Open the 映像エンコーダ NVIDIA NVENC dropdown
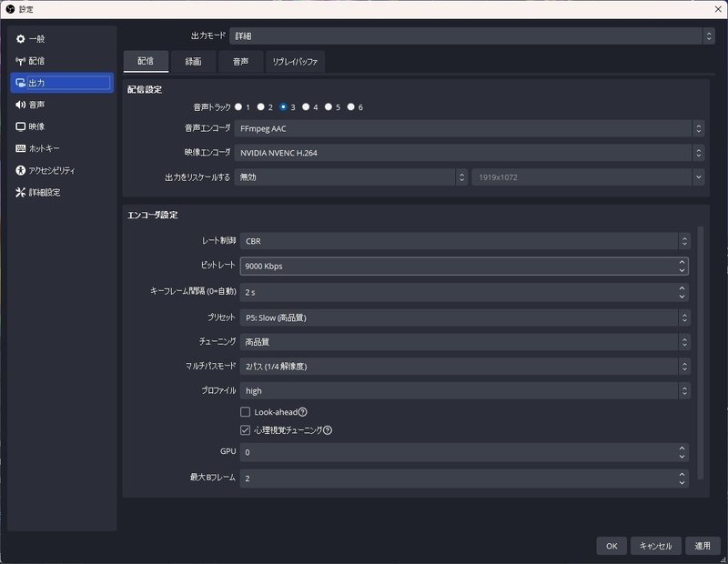The height and width of the screenshot is (564, 728). [x=469, y=153]
